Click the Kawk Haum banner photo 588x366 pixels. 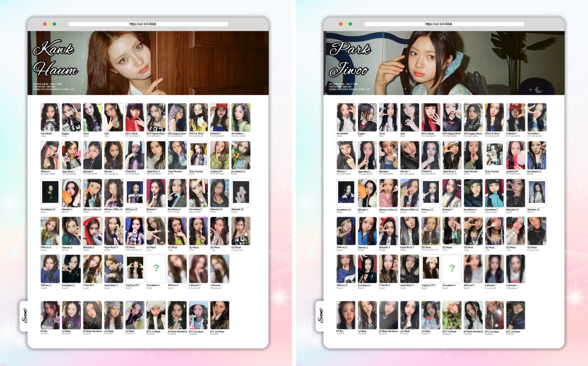148,63
